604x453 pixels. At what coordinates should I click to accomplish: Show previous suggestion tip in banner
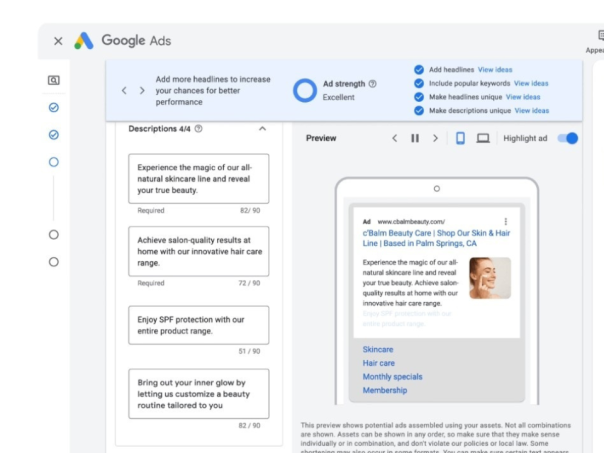click(x=124, y=90)
